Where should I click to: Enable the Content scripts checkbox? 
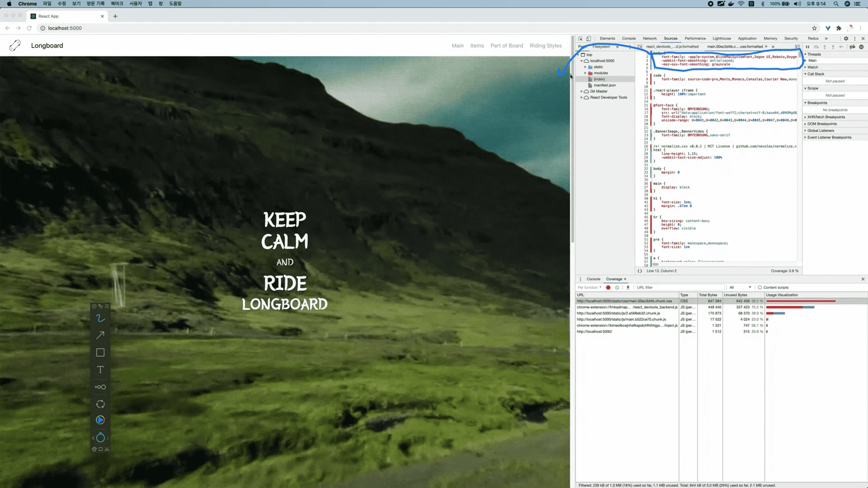tap(760, 287)
